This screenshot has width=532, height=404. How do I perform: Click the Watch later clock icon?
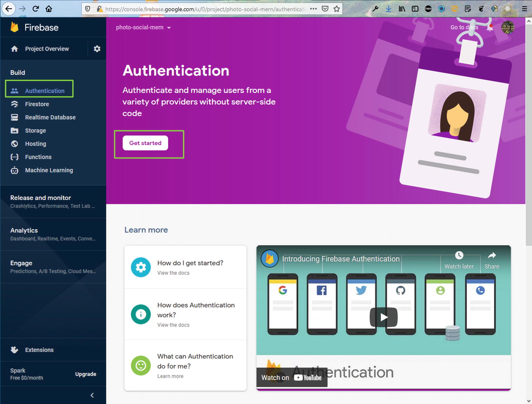pyautogui.click(x=459, y=255)
